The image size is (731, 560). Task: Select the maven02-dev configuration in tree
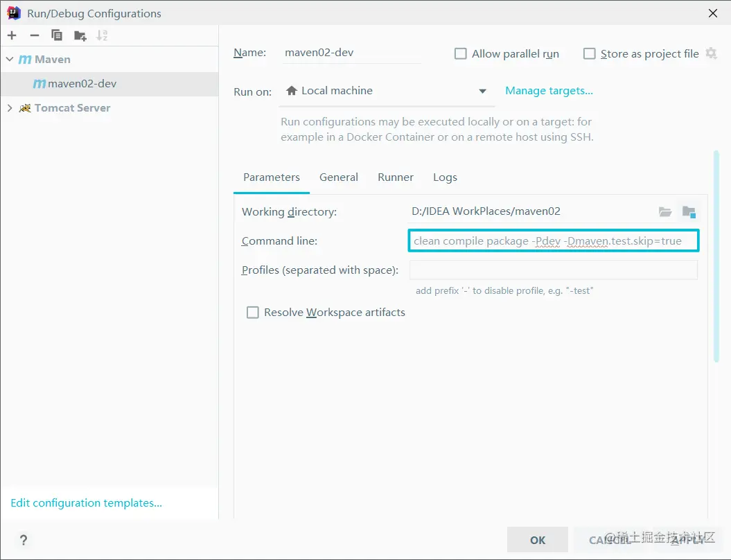[109, 84]
